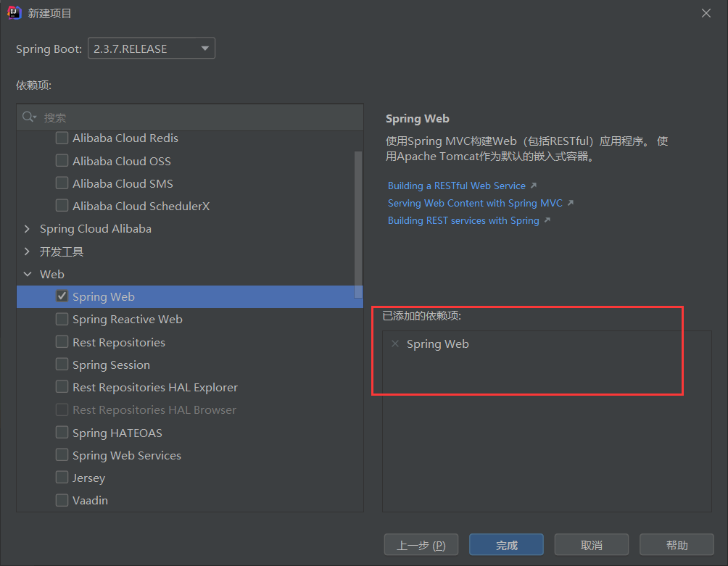
Task: Remove Spring Web from added dependencies
Action: pos(395,344)
